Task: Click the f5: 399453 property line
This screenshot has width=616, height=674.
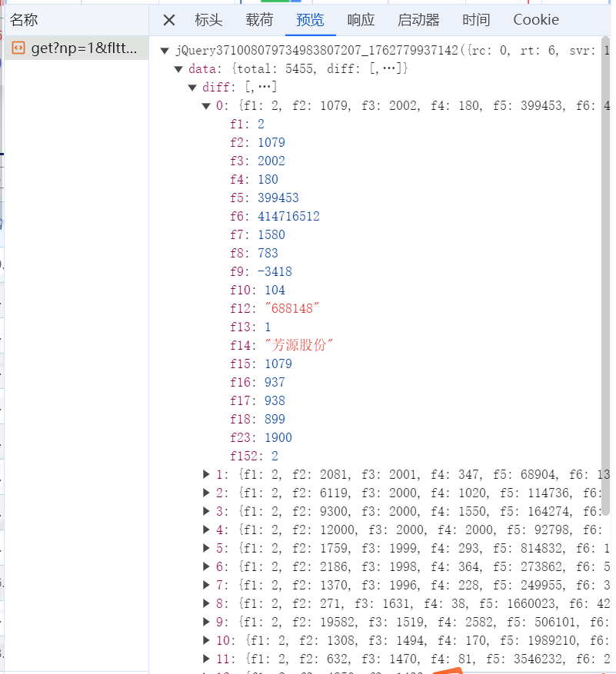Action: [264, 198]
